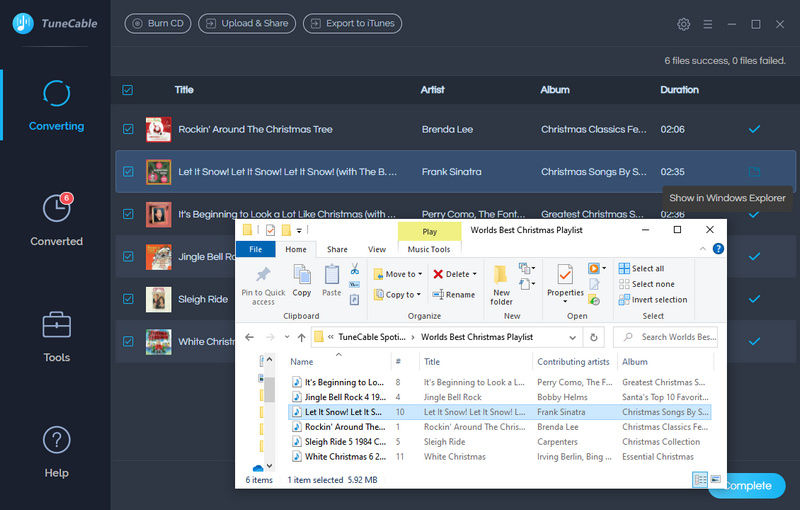Click Sleigh Ride album thumbnail
Image resolution: width=800 pixels, height=510 pixels.
159,299
